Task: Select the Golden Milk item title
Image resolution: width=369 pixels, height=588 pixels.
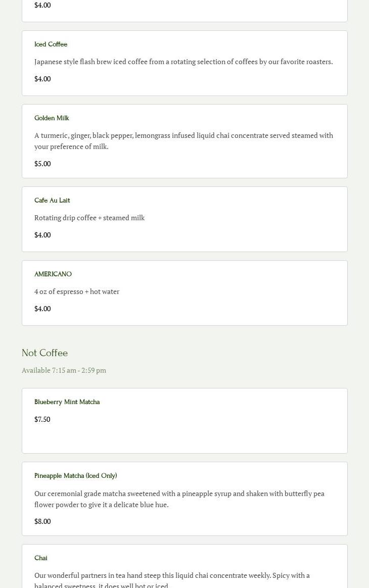Action: coord(52,118)
